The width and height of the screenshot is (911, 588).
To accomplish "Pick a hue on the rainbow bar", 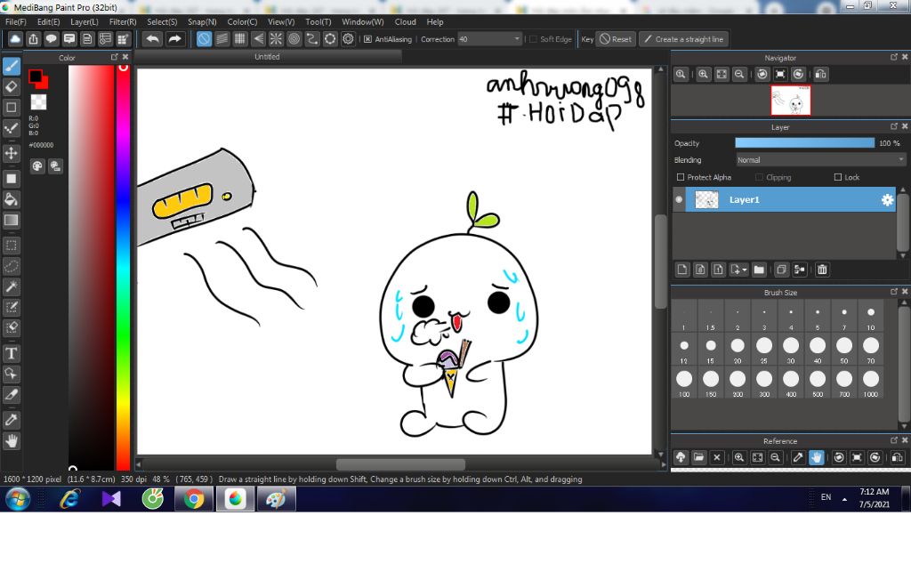I will click(x=123, y=267).
